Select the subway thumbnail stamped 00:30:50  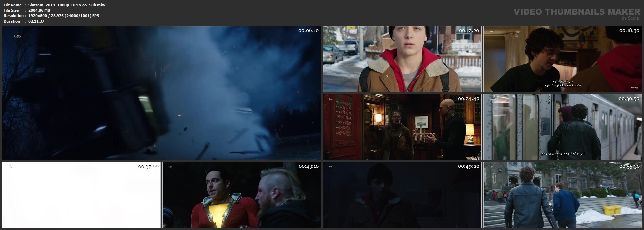pos(562,127)
